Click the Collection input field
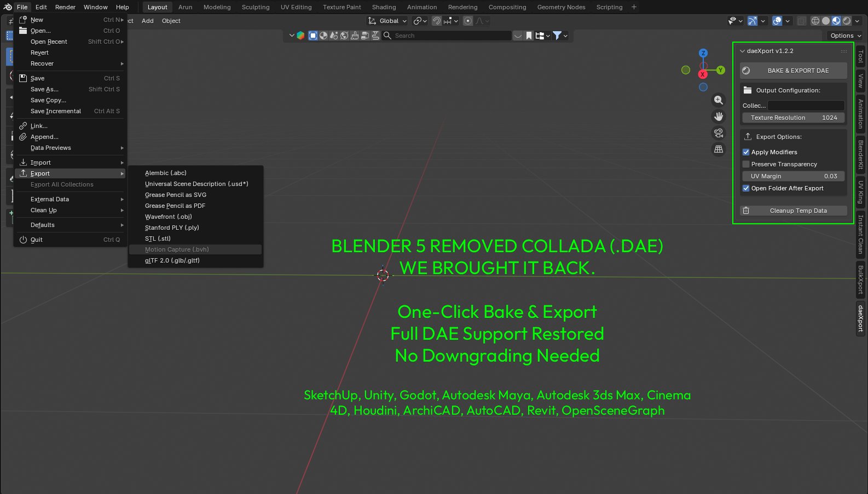 coord(806,106)
